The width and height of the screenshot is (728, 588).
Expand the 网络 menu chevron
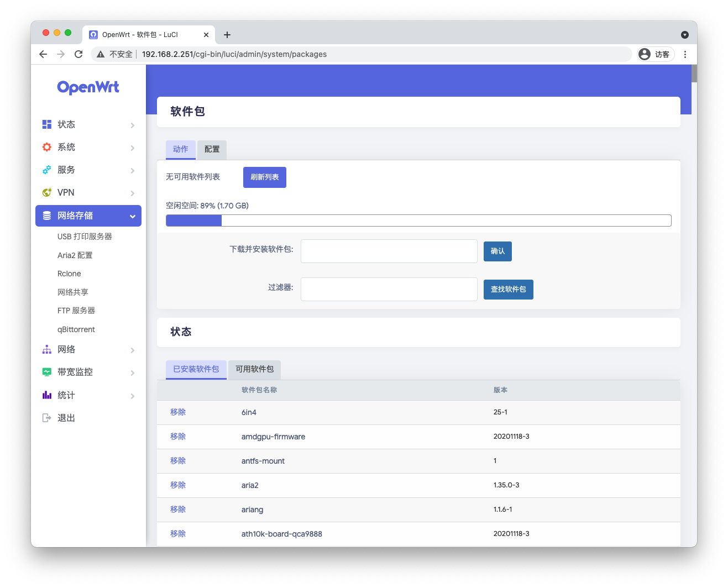pos(133,350)
